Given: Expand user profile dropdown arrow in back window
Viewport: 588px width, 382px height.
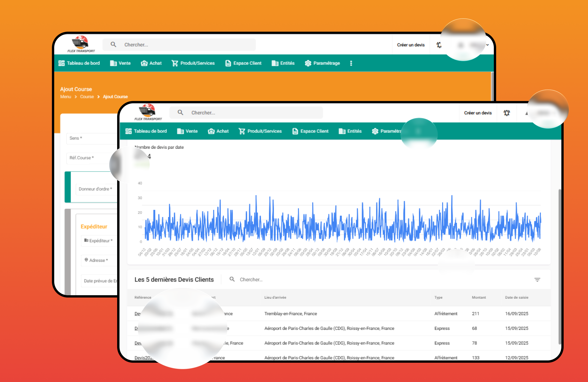Looking at the screenshot, I should [487, 45].
